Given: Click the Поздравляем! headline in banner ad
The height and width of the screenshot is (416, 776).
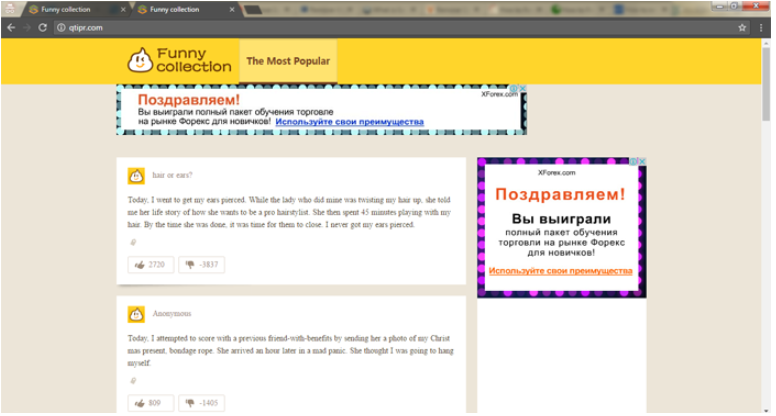Looking at the screenshot, I should (x=189, y=99).
